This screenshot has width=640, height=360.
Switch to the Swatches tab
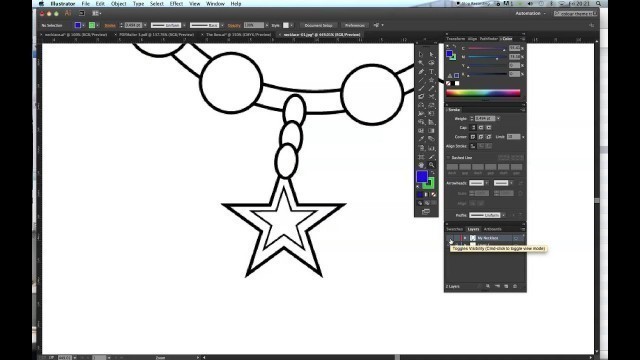(x=454, y=229)
